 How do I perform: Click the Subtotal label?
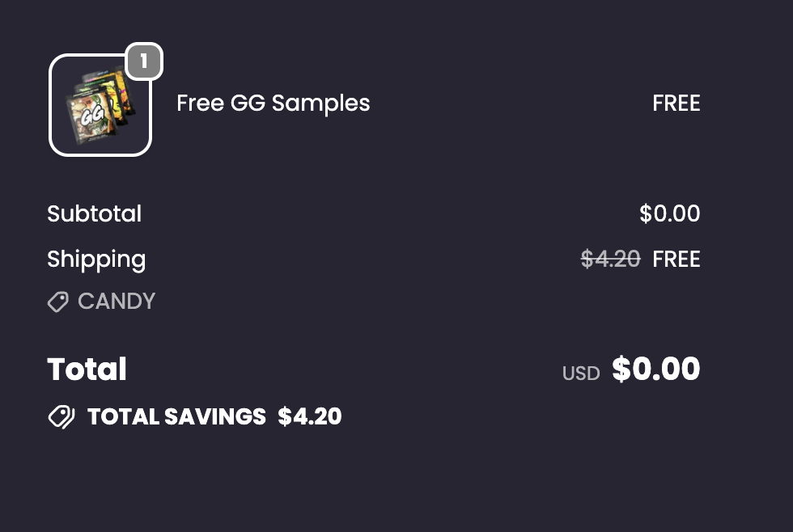coord(94,214)
